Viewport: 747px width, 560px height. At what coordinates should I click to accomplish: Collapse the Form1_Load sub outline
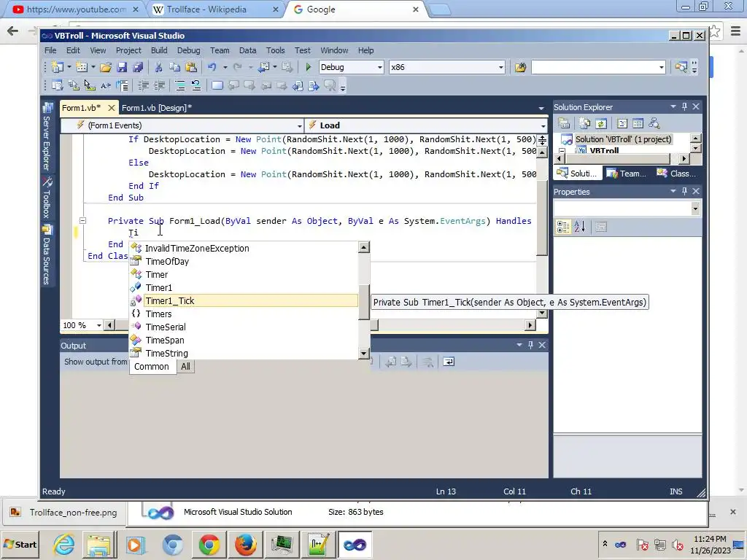(82, 221)
